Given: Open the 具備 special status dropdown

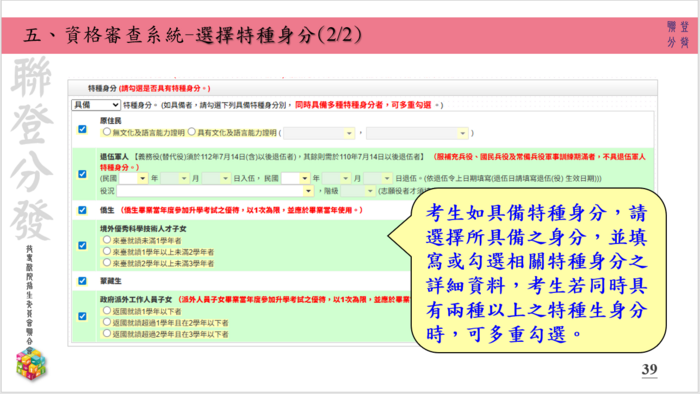Looking at the screenshot, I should click(96, 105).
